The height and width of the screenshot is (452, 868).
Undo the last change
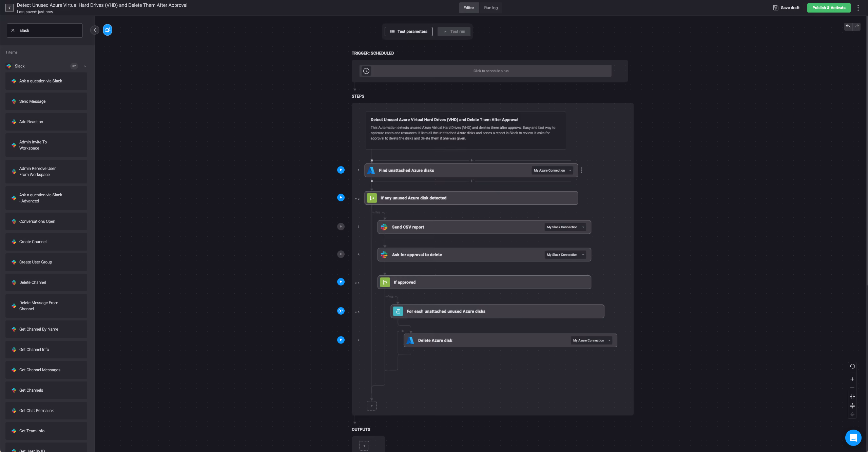(848, 26)
